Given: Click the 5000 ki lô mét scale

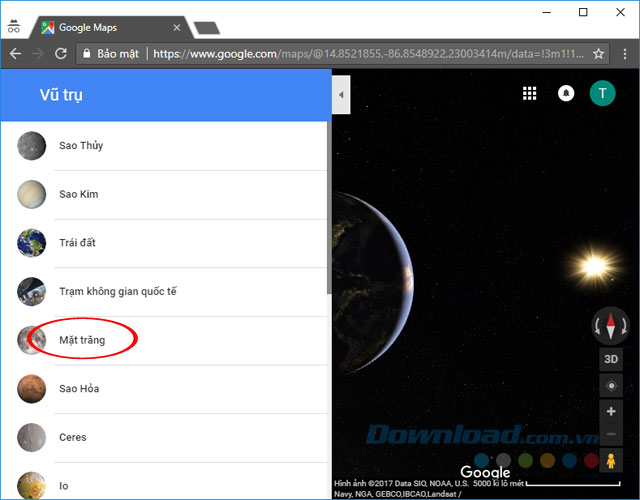Looking at the screenshot, I should (x=547, y=484).
